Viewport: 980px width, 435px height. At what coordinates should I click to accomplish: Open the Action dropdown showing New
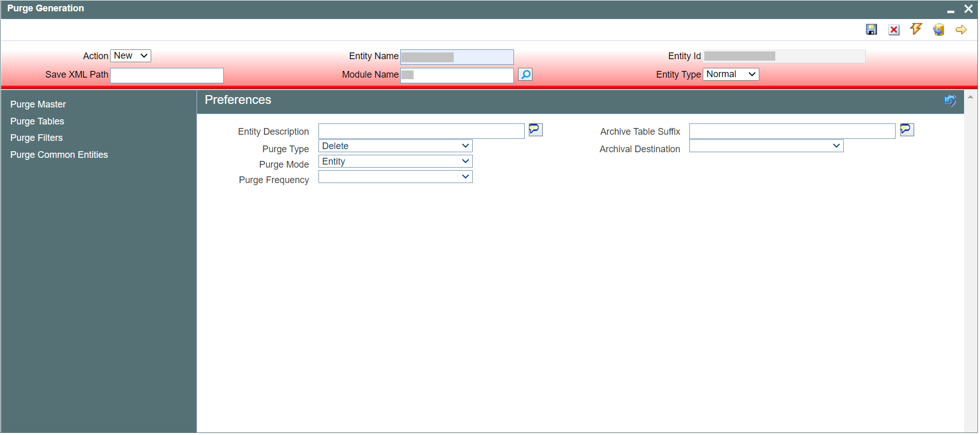(x=131, y=56)
